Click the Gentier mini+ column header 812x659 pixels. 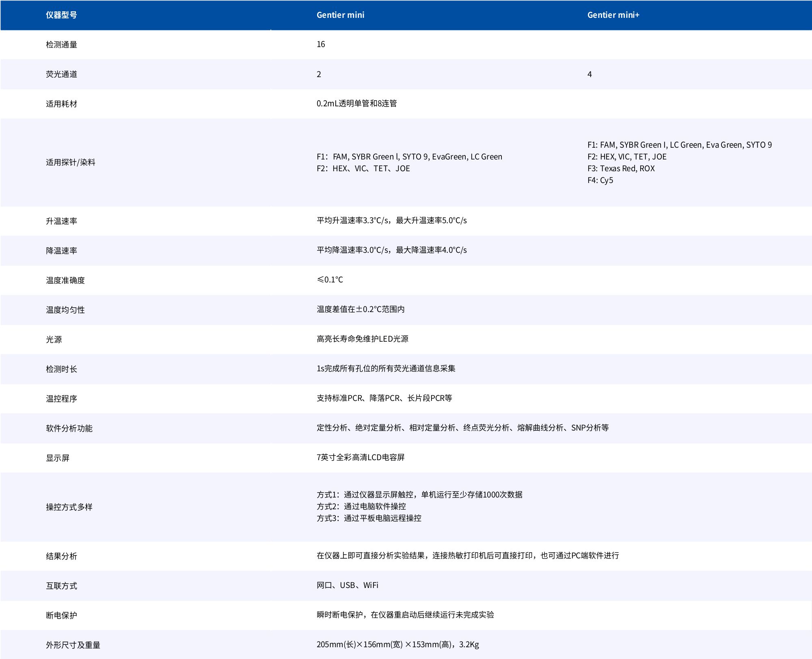click(613, 15)
